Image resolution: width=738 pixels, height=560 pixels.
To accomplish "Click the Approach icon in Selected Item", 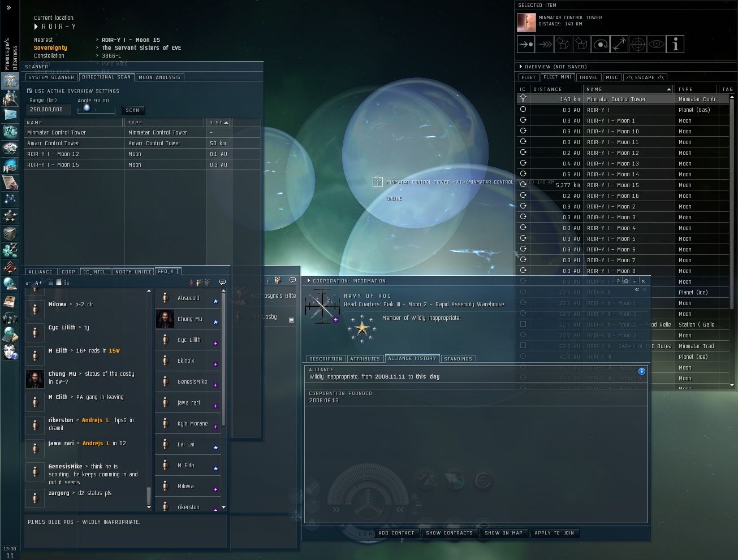I will pos(526,44).
